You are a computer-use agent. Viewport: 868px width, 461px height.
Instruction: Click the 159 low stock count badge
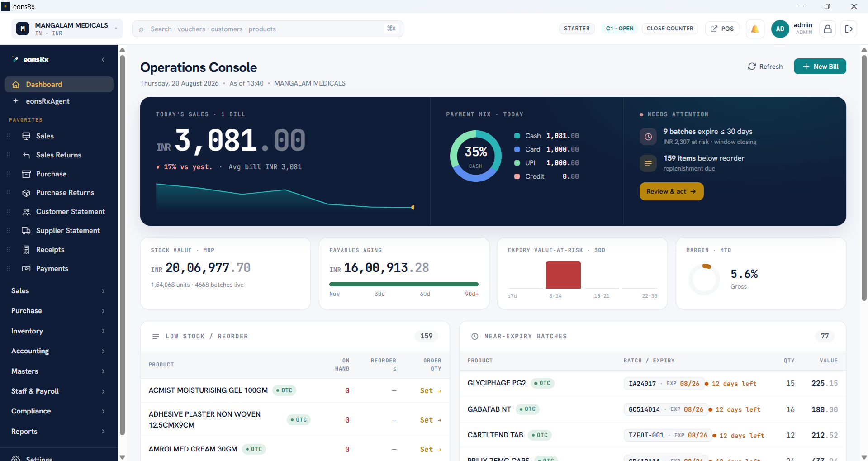[427, 336]
